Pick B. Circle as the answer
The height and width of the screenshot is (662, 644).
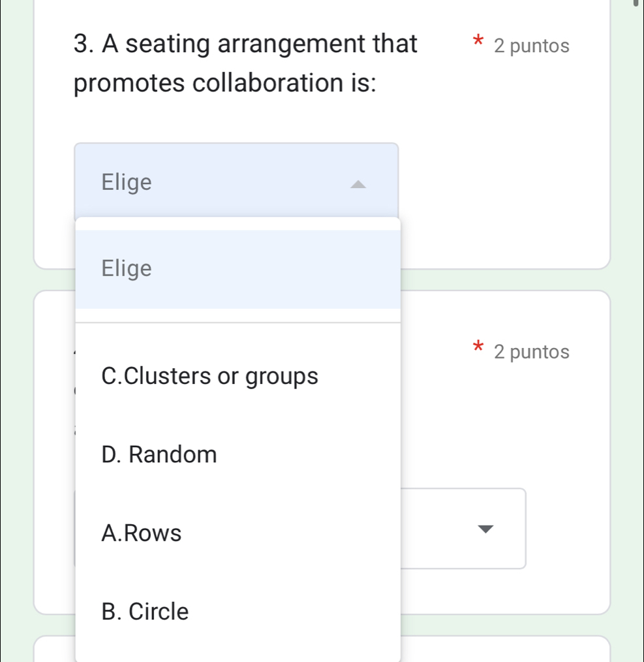(x=144, y=611)
